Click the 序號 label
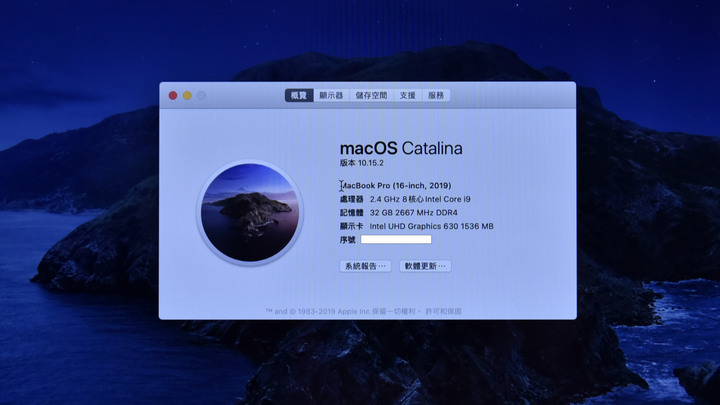The width and height of the screenshot is (720, 405). 348,240
